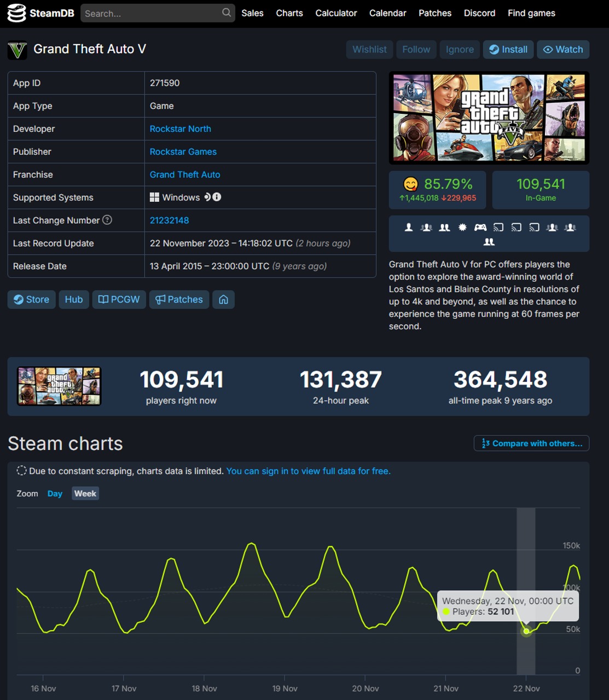Go to Calendar in top navigation

pyautogui.click(x=387, y=13)
